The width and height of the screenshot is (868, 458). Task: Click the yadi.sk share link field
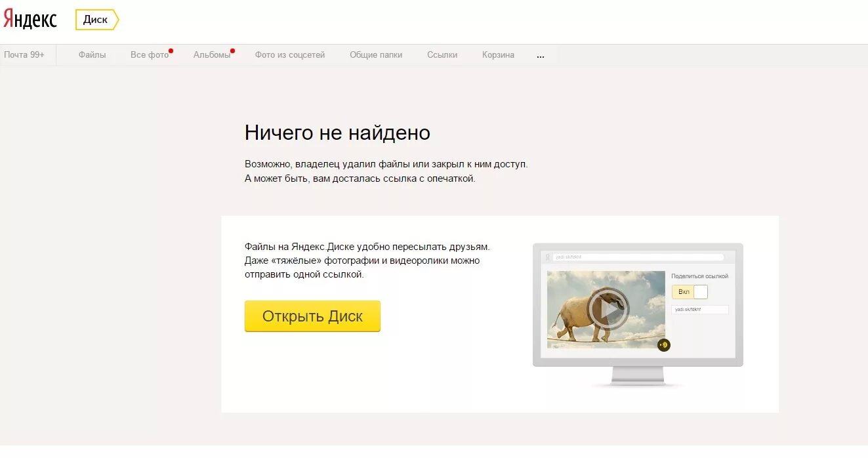(x=700, y=310)
